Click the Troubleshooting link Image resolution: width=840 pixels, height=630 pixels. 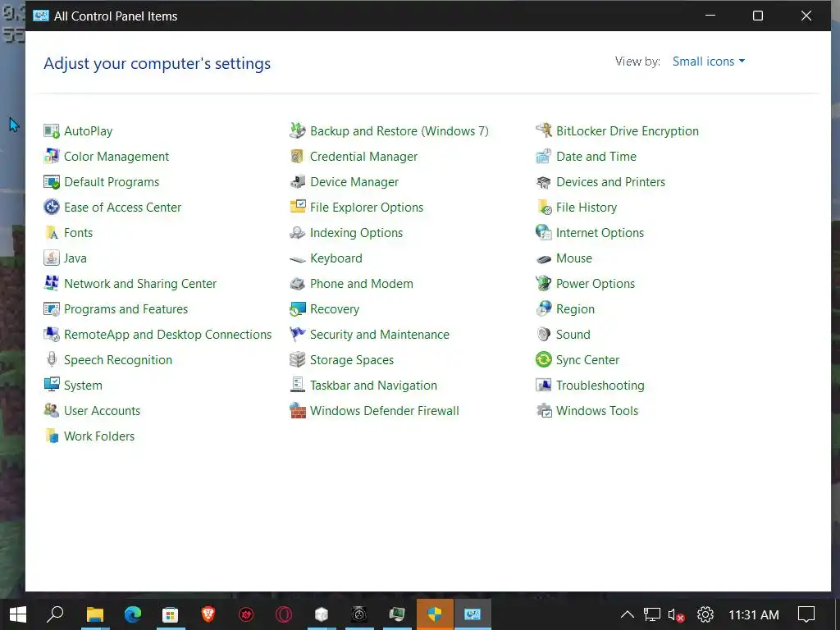pyautogui.click(x=600, y=386)
